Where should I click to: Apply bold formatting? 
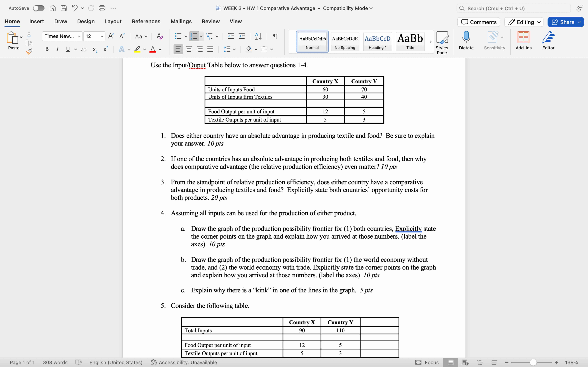[x=47, y=49]
